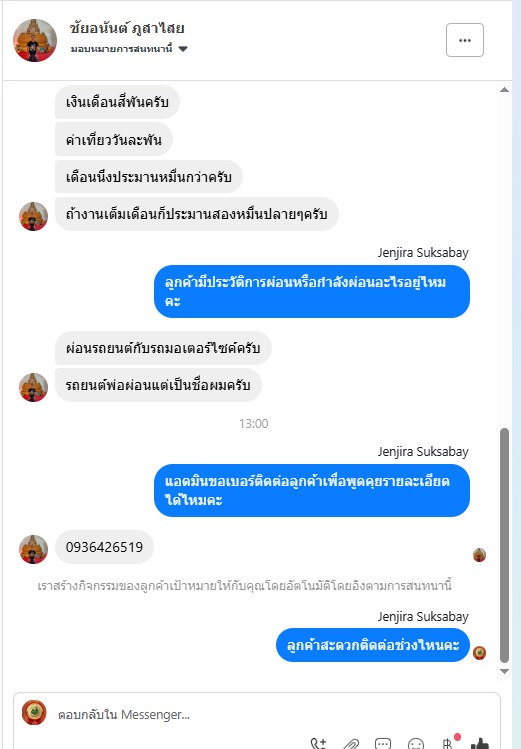
Task: Click the scroll down arrow of chat
Action: tap(504, 671)
